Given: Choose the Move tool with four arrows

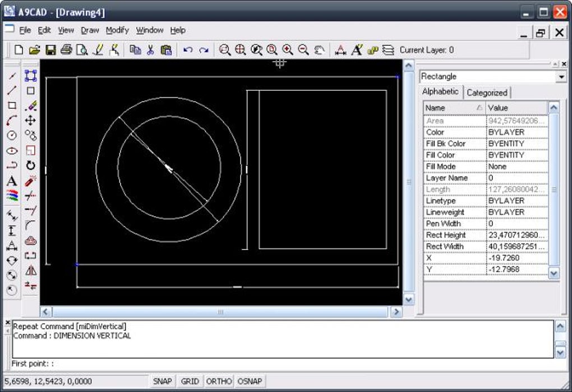Looking at the screenshot, I should point(30,120).
